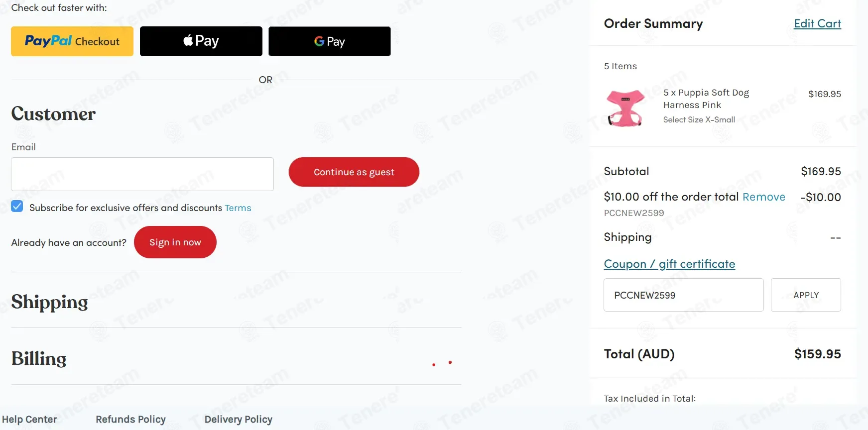Remove the $10.00 off discount
Image resolution: width=868 pixels, height=430 pixels.
pyautogui.click(x=763, y=197)
